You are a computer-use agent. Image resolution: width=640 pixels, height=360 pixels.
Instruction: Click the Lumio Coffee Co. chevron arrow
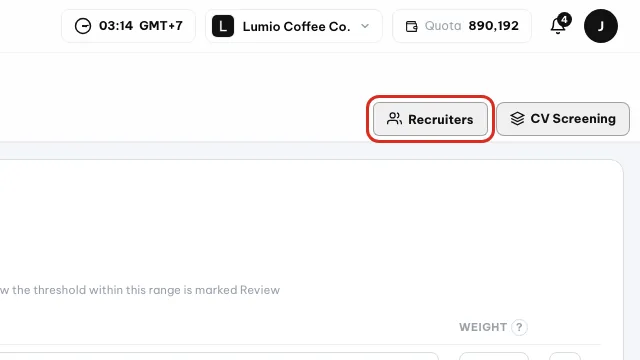(365, 26)
